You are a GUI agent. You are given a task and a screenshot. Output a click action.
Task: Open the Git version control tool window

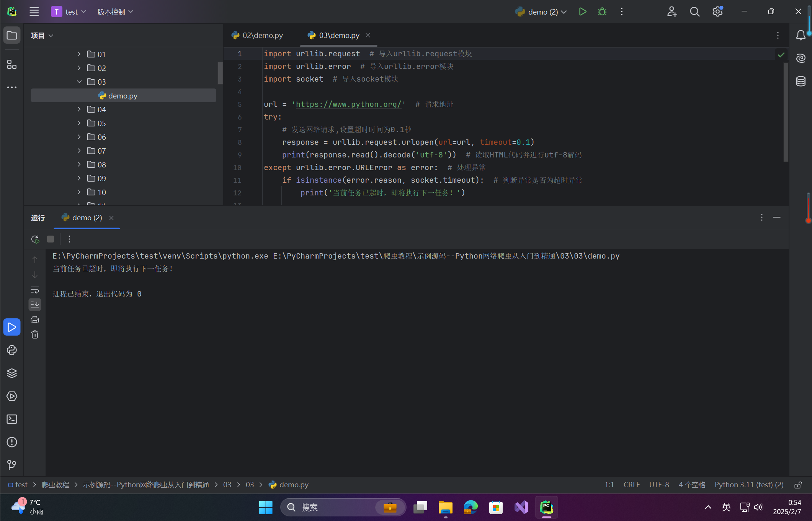(x=12, y=465)
